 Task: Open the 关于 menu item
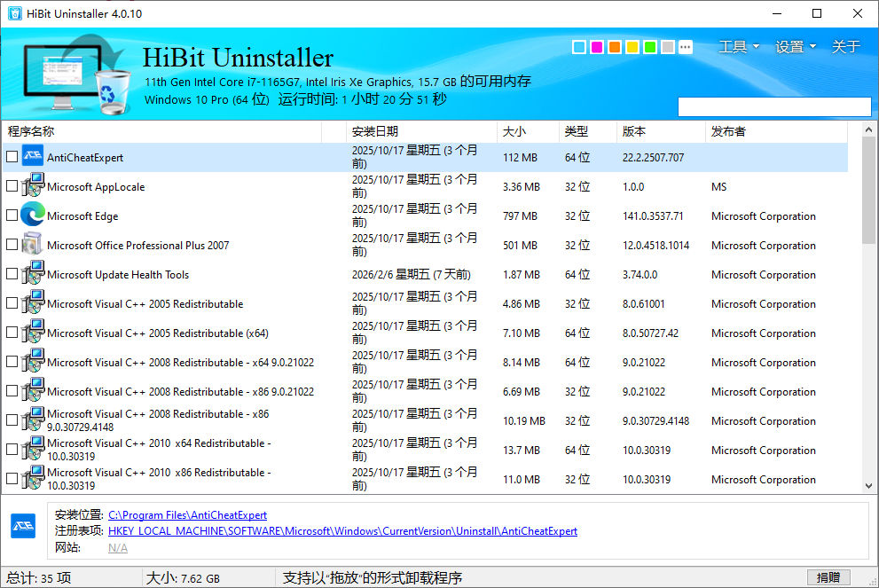tap(845, 47)
